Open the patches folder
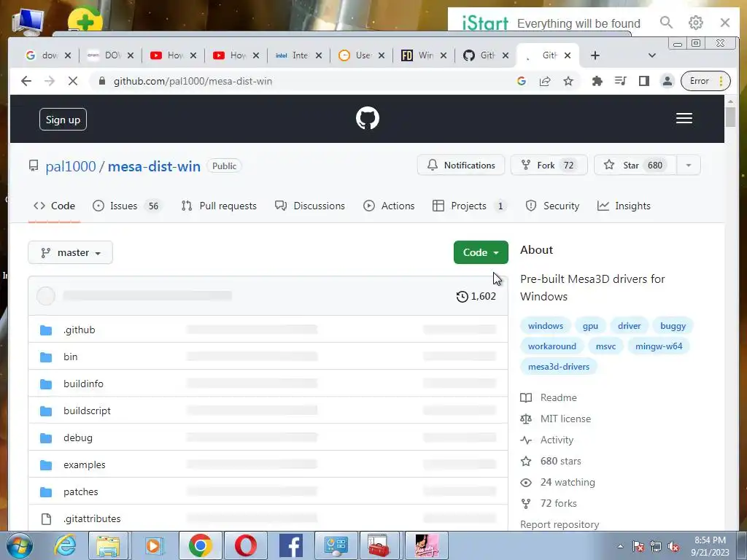This screenshot has height=560, width=747. click(x=80, y=491)
